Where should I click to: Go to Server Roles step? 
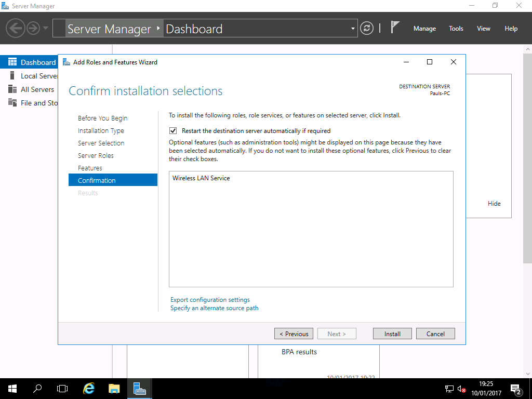(96, 155)
